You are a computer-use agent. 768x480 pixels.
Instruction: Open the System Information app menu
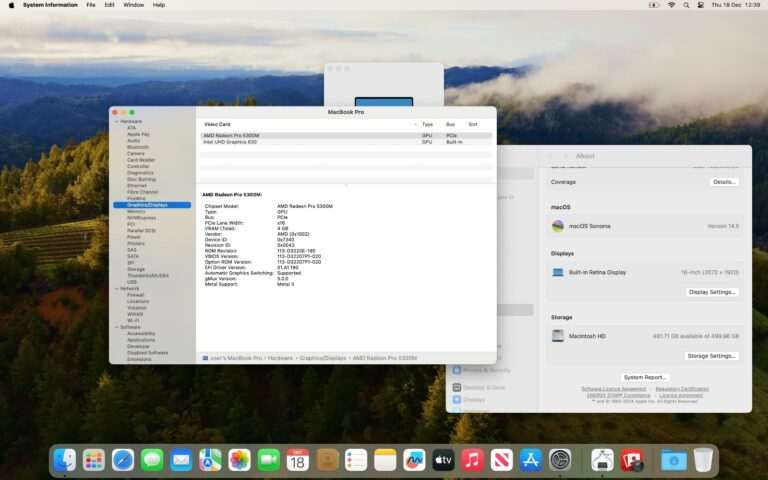(x=50, y=5)
